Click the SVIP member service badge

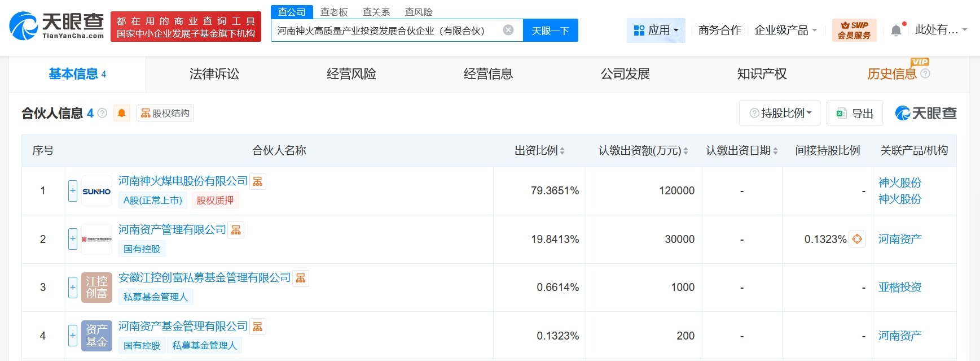tap(854, 30)
